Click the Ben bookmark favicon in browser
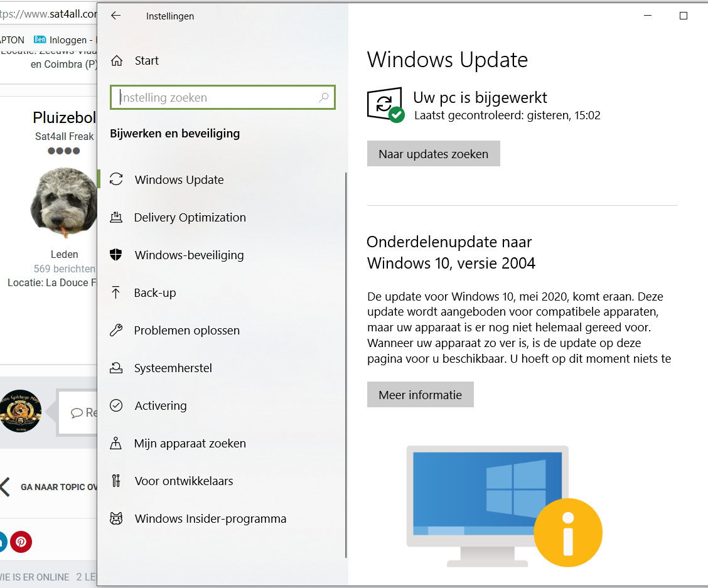708x588 pixels. coord(40,40)
